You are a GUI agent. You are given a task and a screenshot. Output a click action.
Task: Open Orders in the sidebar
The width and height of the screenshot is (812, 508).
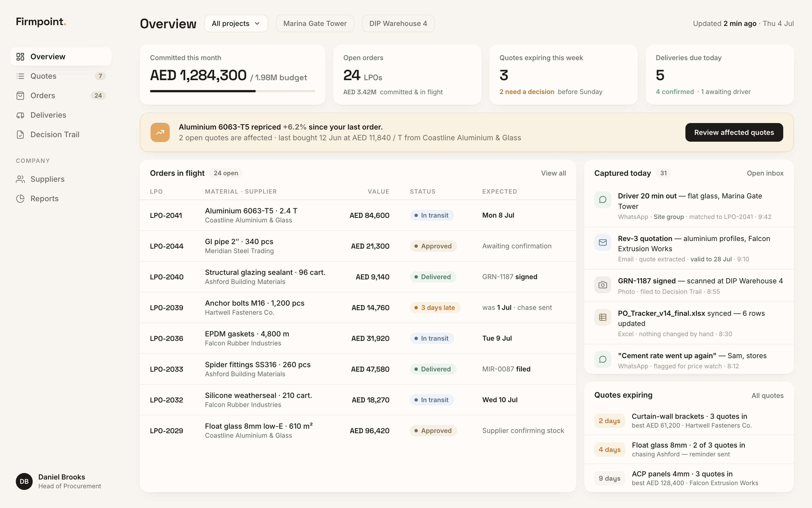tap(61, 95)
